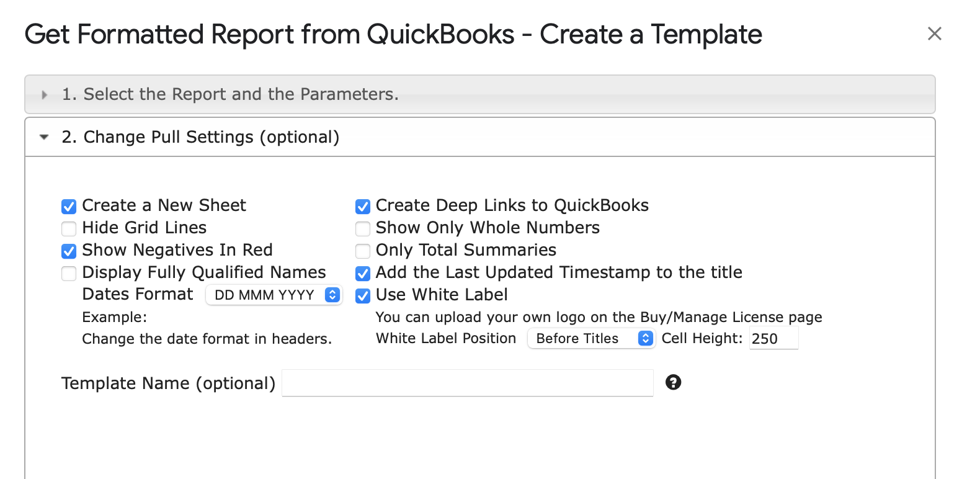
Task: Click the Create a New Sheet label
Action: pos(164,205)
